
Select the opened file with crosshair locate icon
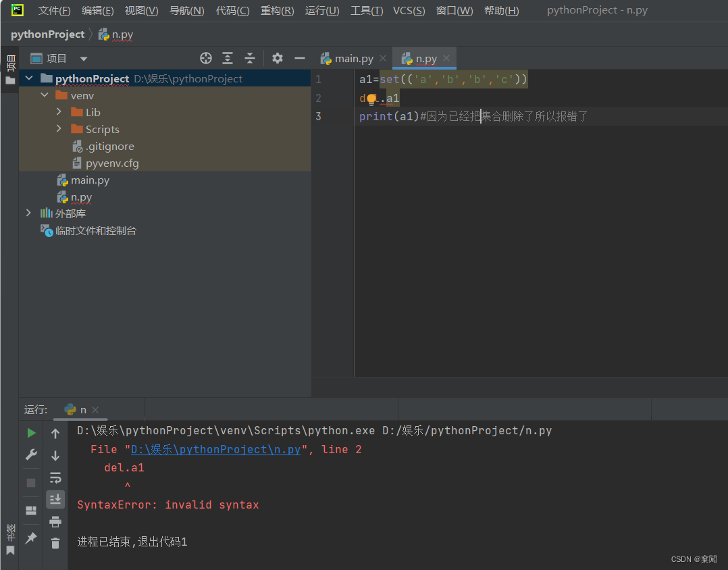tap(206, 59)
